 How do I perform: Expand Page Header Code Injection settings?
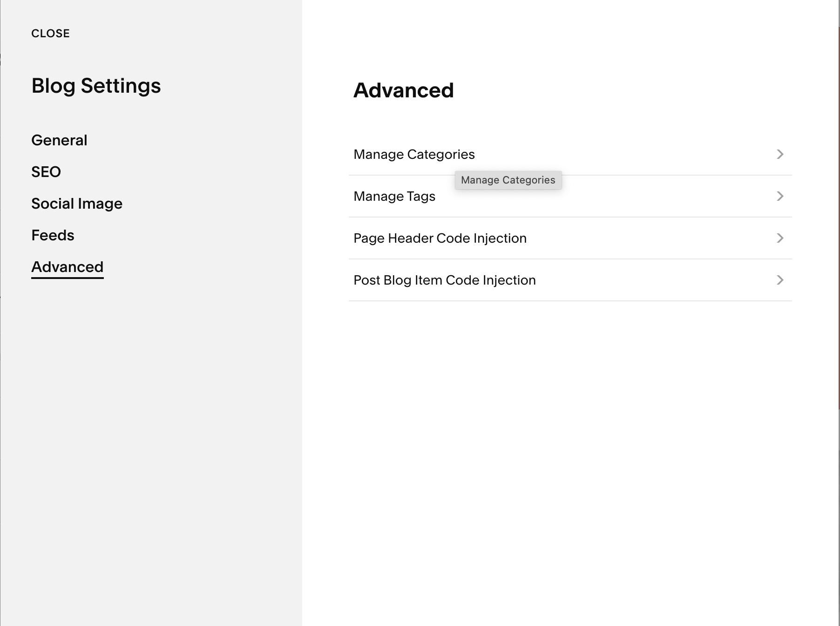pos(570,238)
